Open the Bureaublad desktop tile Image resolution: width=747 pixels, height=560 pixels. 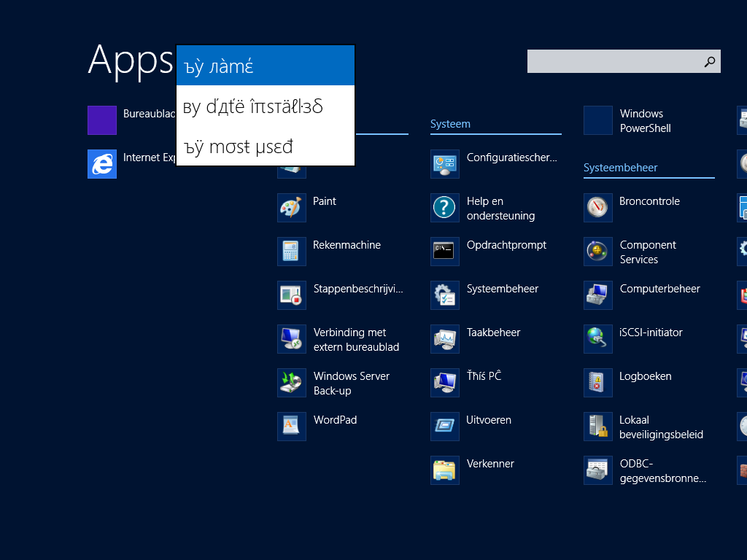click(102, 120)
